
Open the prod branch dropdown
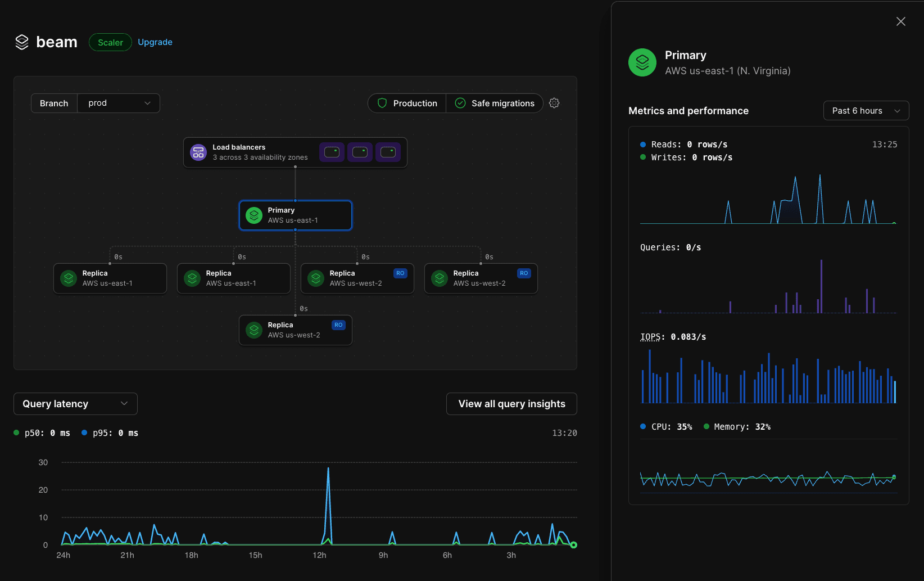click(119, 103)
